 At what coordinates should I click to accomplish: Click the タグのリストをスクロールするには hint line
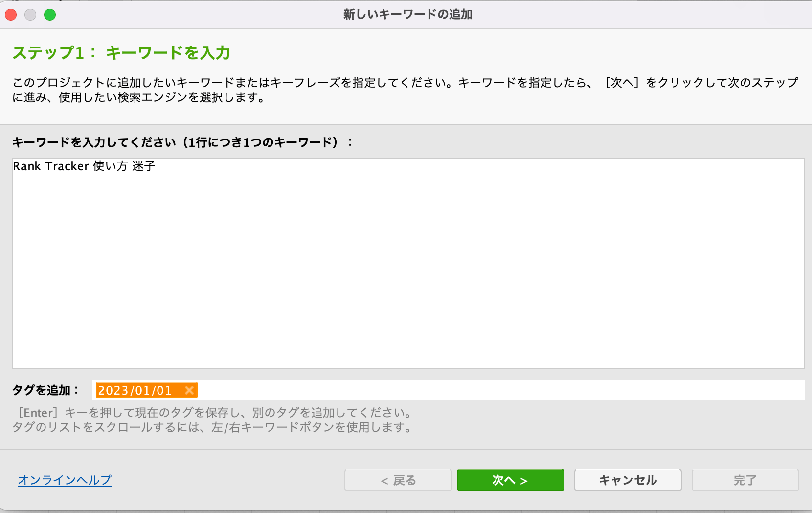click(x=212, y=427)
